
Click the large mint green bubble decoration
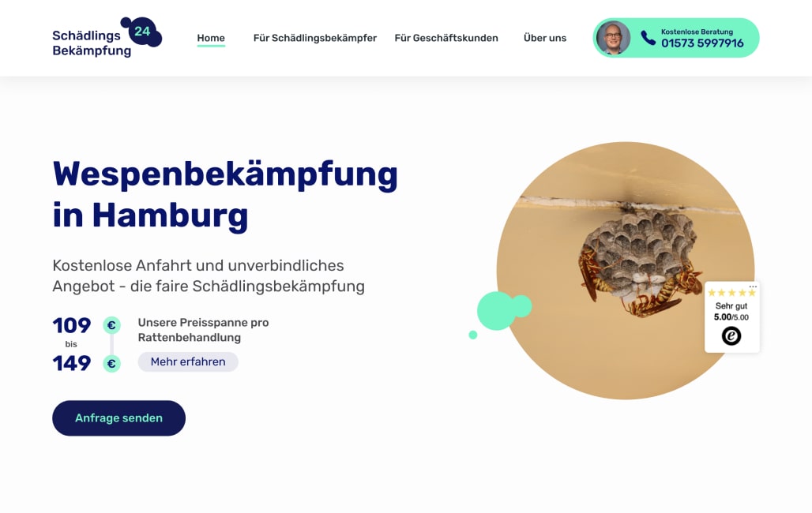click(496, 311)
